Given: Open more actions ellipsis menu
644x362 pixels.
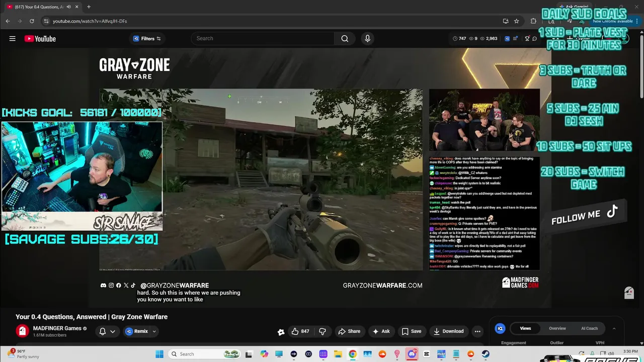Looking at the screenshot, I should coord(477,331).
